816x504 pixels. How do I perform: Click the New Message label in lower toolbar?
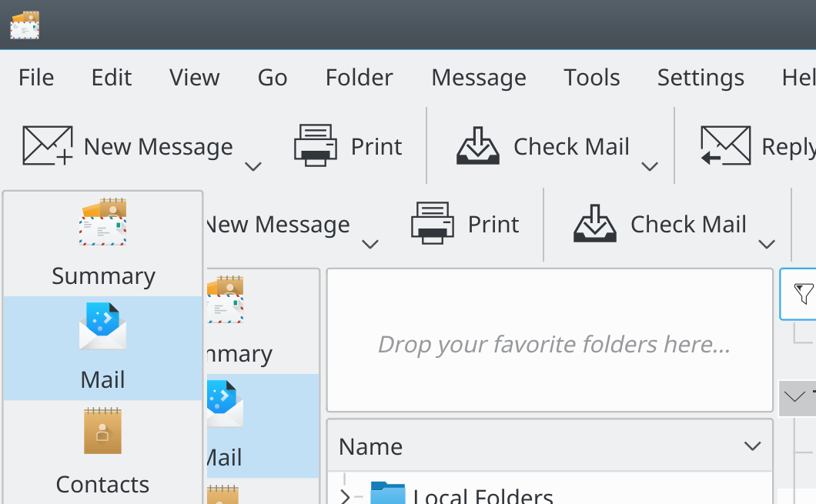[x=279, y=225]
